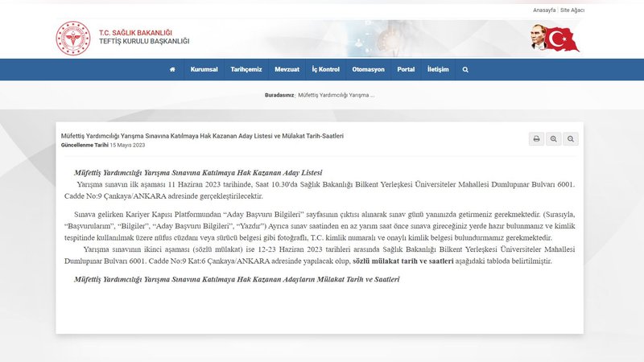644x362 pixels.
Task: Click the home icon in navigation bar
Action: click(172, 69)
